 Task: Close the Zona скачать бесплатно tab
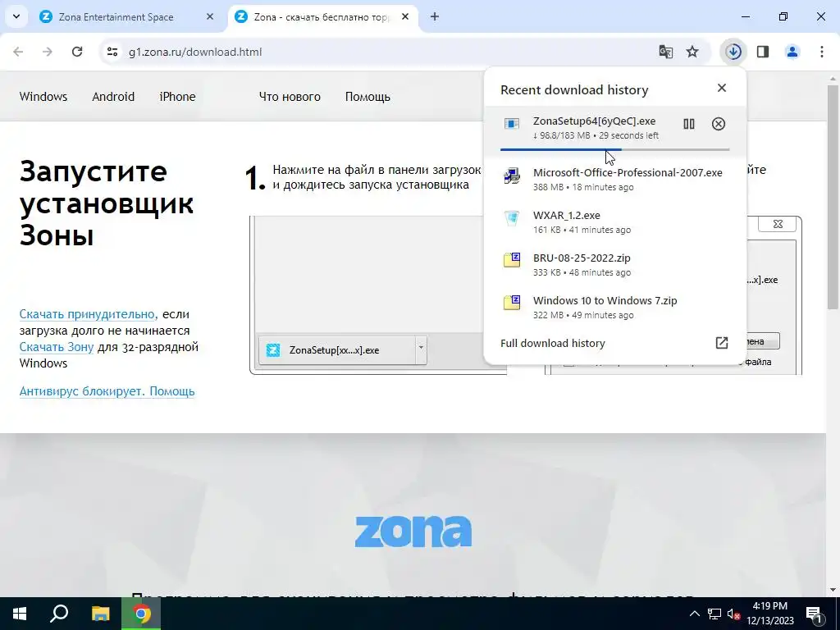(405, 17)
